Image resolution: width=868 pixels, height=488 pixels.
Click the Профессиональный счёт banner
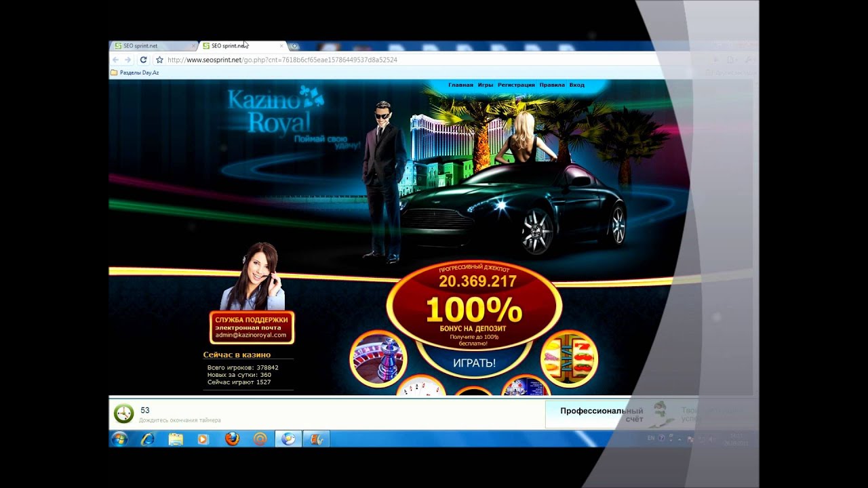tap(601, 415)
